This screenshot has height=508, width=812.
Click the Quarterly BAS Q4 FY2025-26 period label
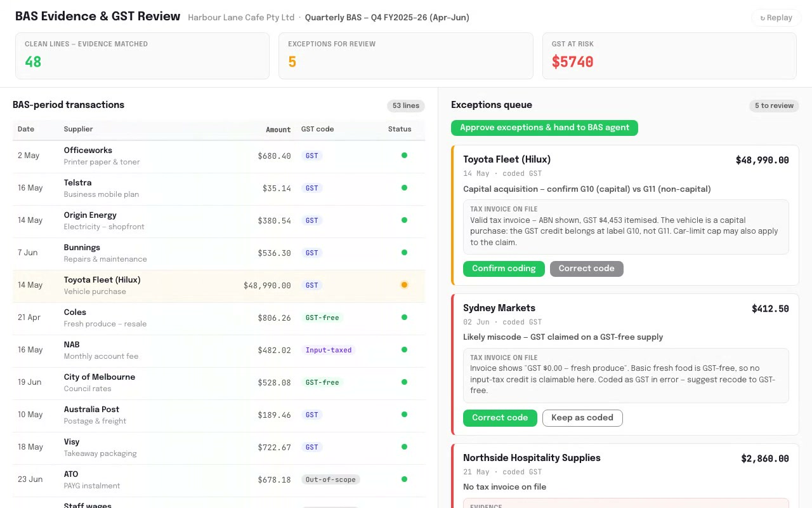click(387, 18)
